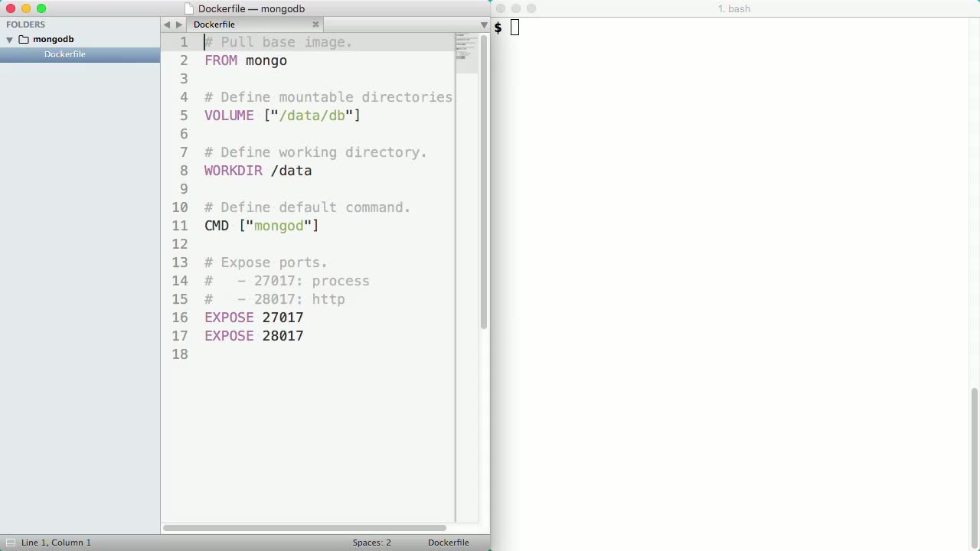Click the horizontal editor scrollbar

(304, 528)
